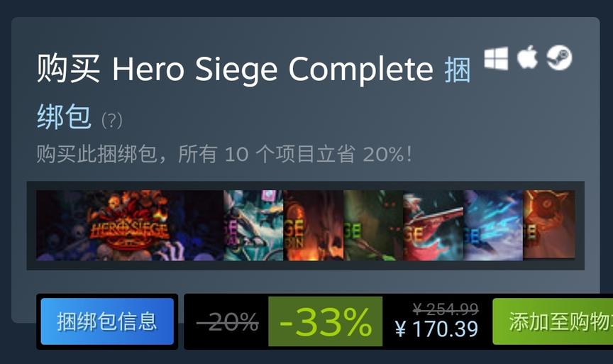Select the blue lightning DLC thumbnail
The height and width of the screenshot is (364, 613).
[x=493, y=225]
